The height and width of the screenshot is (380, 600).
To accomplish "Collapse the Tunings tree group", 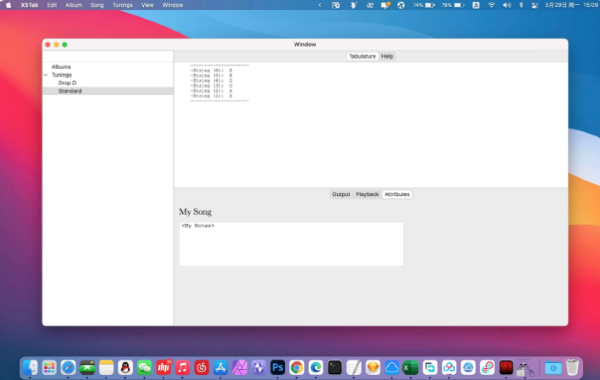I will tap(46, 75).
